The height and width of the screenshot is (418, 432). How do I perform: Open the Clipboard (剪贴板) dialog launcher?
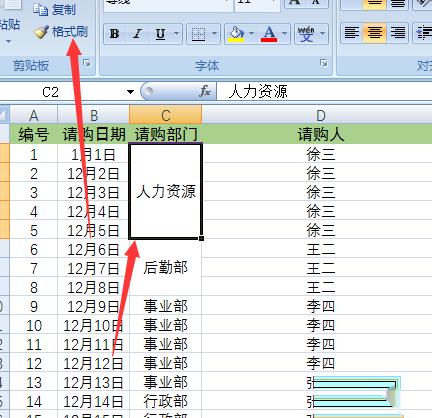pos(87,63)
